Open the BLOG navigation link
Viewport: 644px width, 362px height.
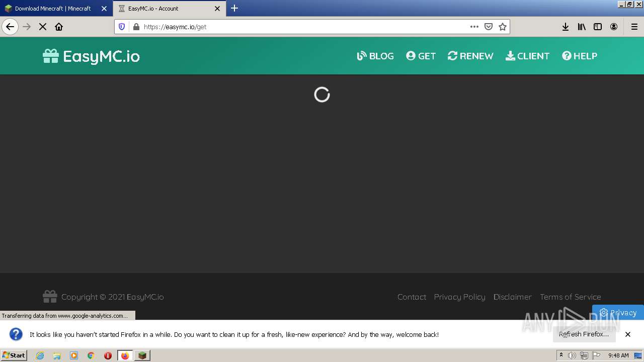[375, 56]
